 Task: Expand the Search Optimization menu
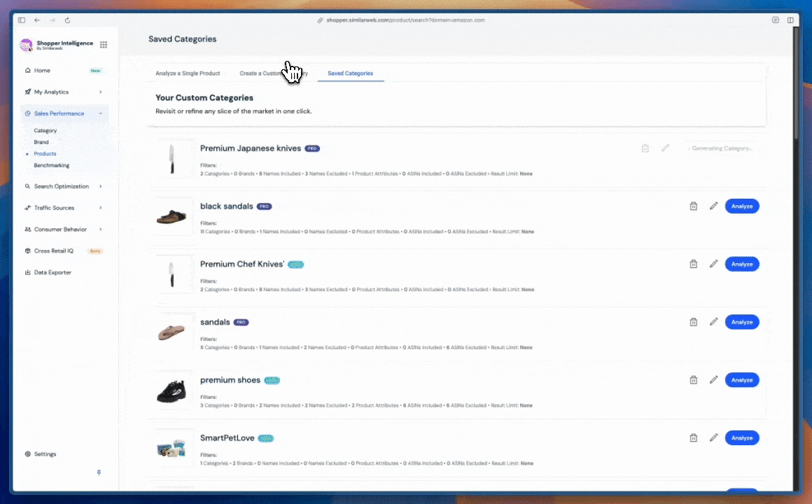[100, 186]
